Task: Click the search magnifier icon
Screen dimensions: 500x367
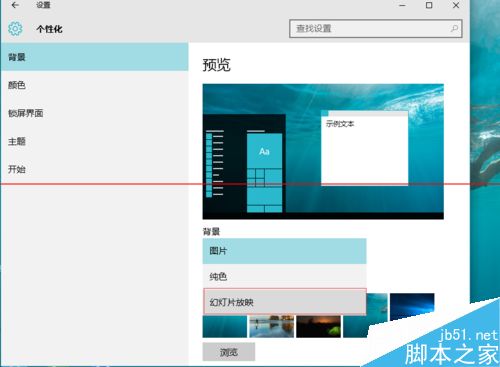Action: tap(454, 29)
